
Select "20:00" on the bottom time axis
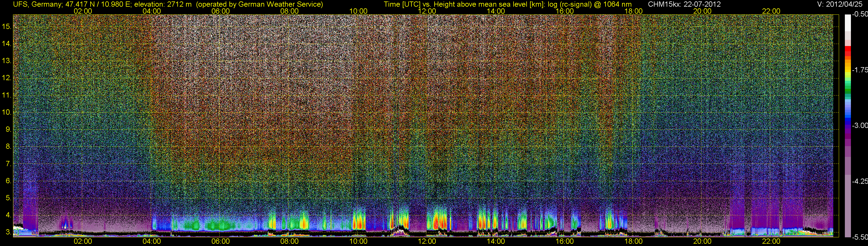coord(702,241)
